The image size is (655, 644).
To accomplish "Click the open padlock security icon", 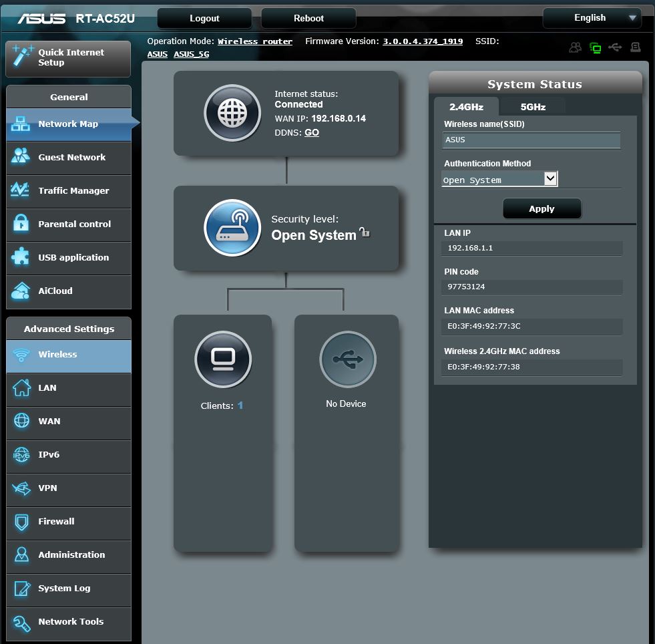I will [x=365, y=232].
